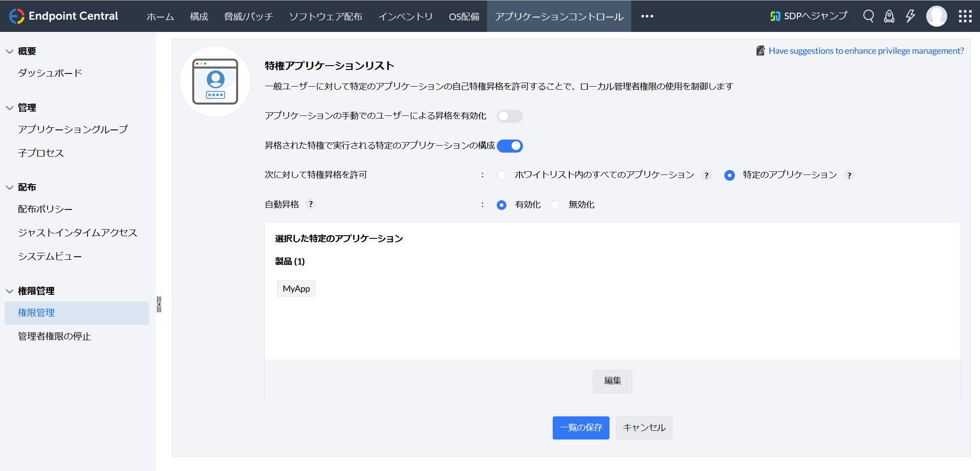Click help icon beside 特定のアプリケーション
Image resolution: width=980 pixels, height=471 pixels.
[849, 175]
